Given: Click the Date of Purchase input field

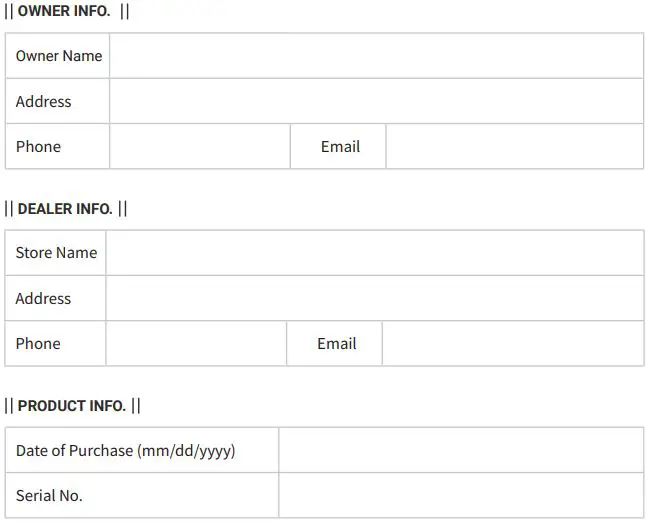Looking at the screenshot, I should pos(460,450).
